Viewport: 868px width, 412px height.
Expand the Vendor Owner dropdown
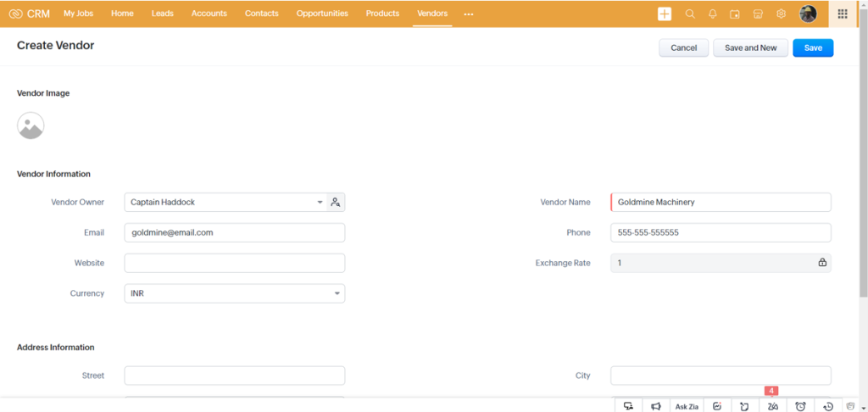320,203
